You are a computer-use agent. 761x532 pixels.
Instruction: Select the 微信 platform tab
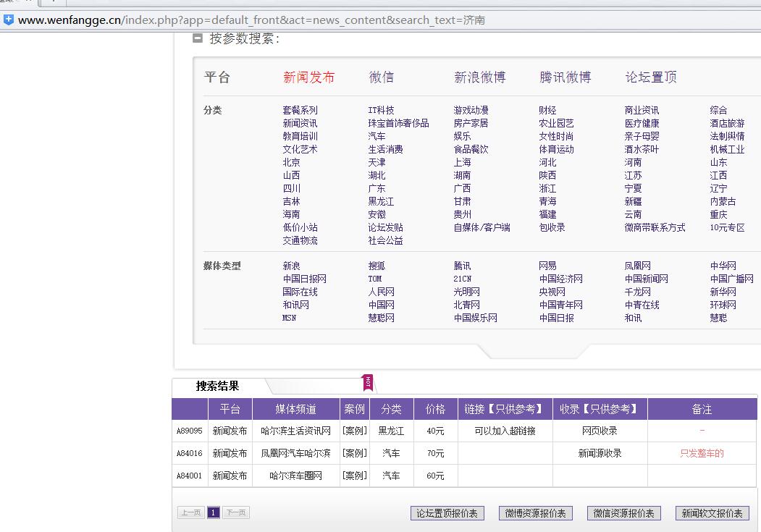tap(381, 77)
